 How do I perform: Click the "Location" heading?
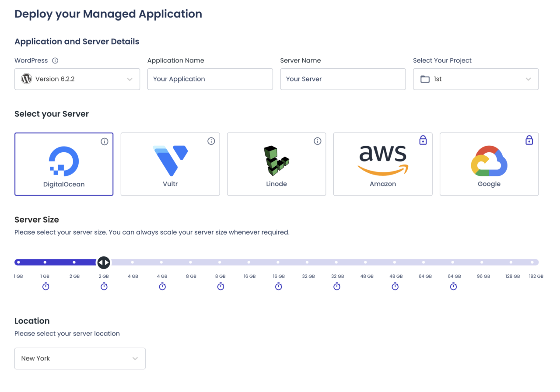click(32, 321)
